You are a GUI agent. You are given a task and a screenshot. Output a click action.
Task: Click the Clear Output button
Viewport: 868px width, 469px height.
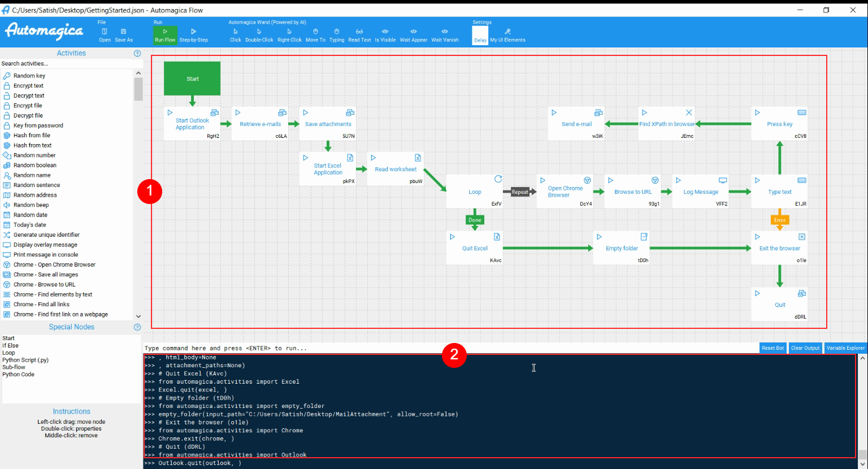point(805,348)
